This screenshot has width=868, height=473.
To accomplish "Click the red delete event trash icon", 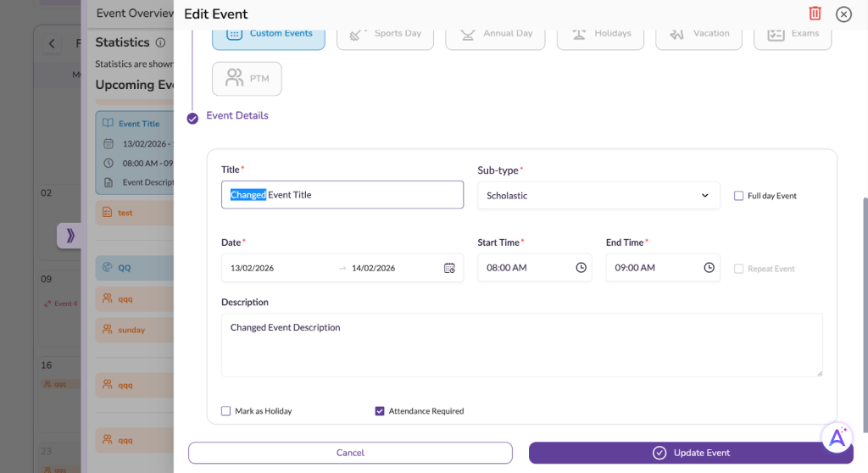I will (x=815, y=14).
